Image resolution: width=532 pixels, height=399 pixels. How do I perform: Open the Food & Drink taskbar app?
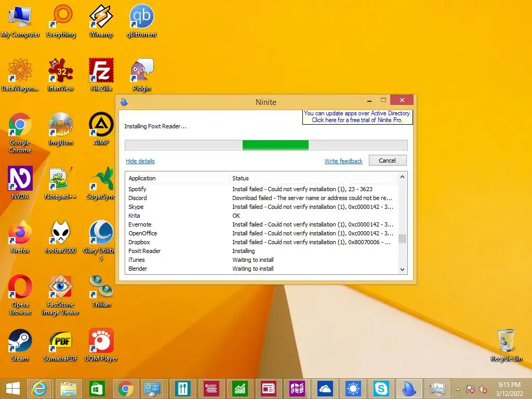[183, 389]
